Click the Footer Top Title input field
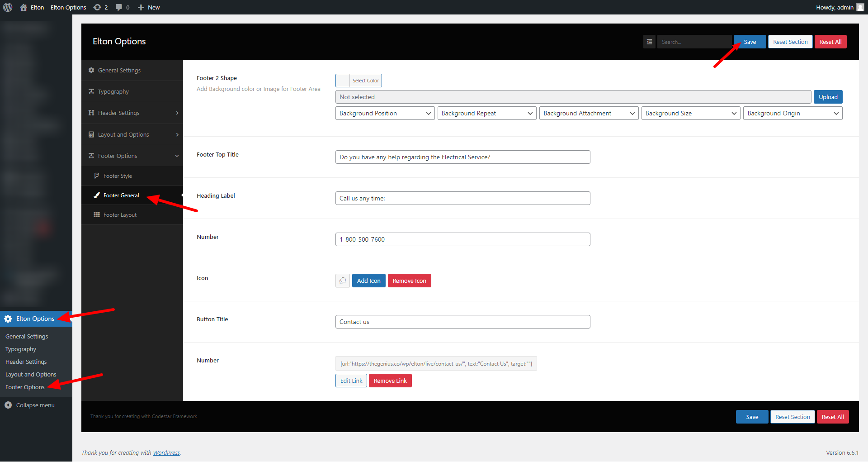The width and height of the screenshot is (868, 462). pos(462,157)
